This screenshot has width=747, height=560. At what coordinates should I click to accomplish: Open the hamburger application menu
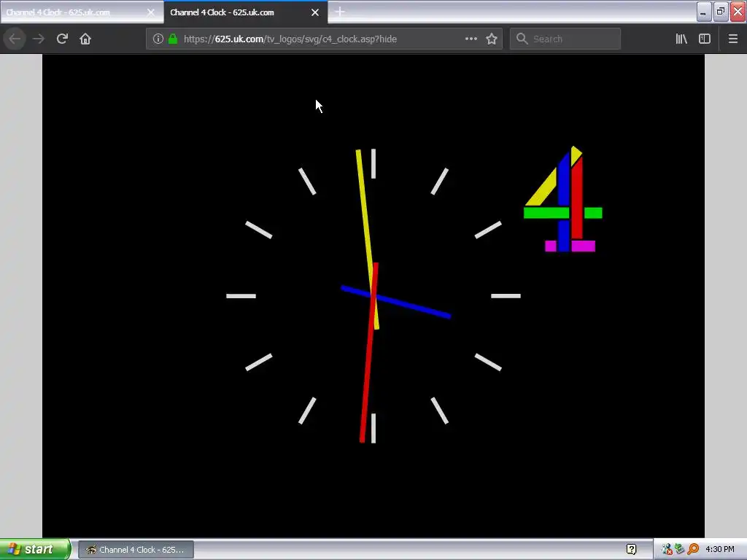coord(733,39)
